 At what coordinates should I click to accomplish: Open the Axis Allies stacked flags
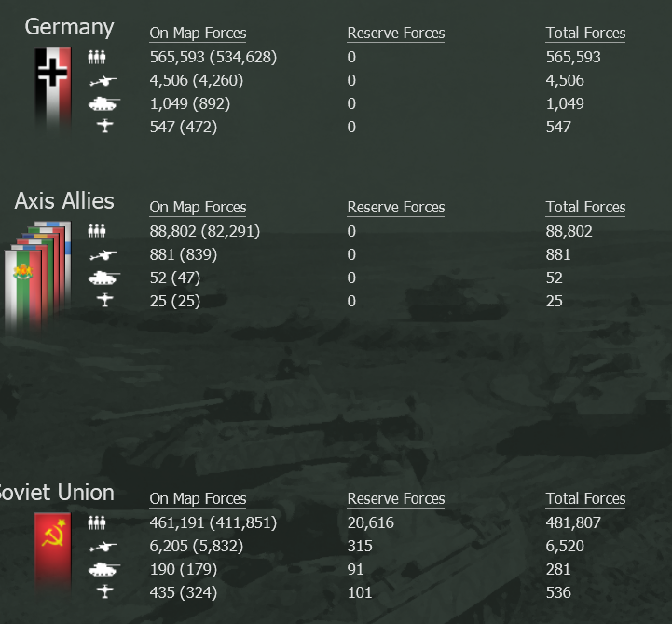click(37, 277)
